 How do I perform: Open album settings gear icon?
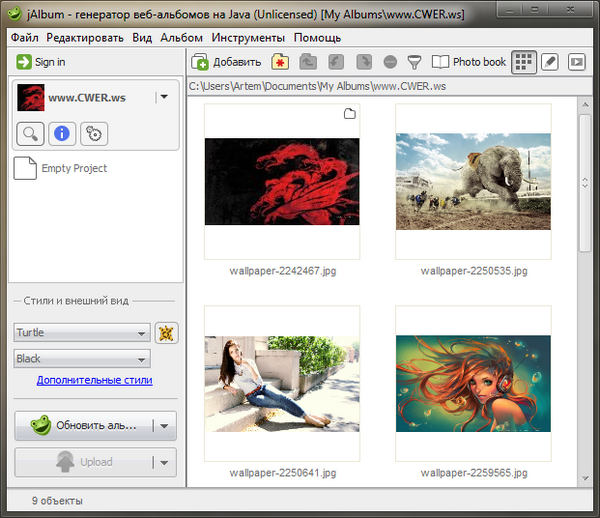coord(92,133)
